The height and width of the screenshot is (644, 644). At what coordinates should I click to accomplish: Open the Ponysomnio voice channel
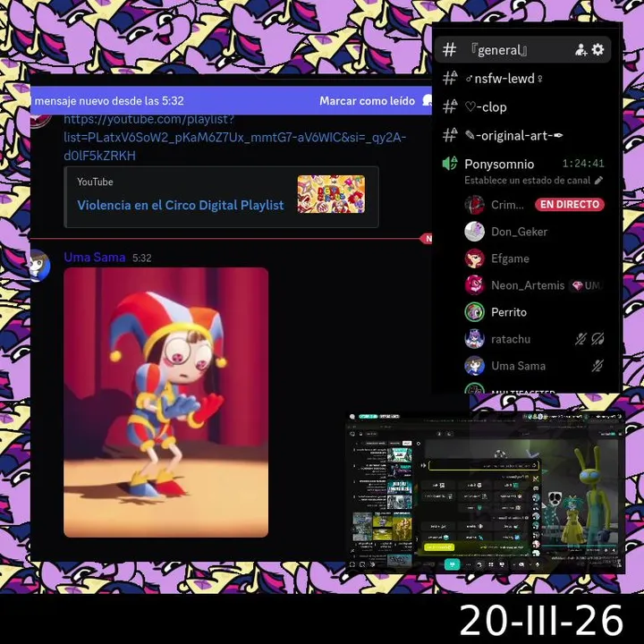[499, 164]
